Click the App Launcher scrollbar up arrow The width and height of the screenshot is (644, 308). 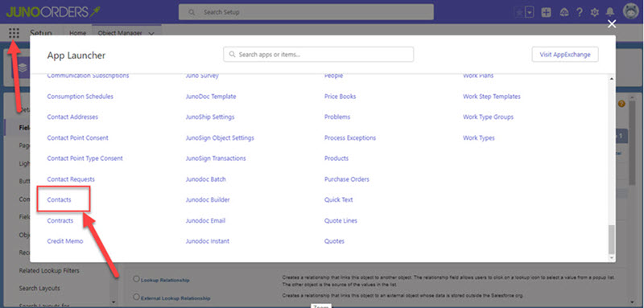(x=612, y=78)
